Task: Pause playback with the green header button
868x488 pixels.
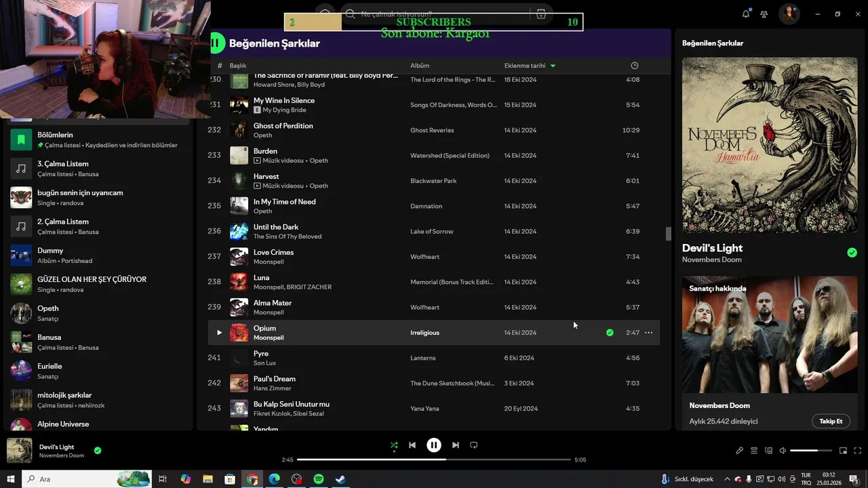Action: [217, 43]
